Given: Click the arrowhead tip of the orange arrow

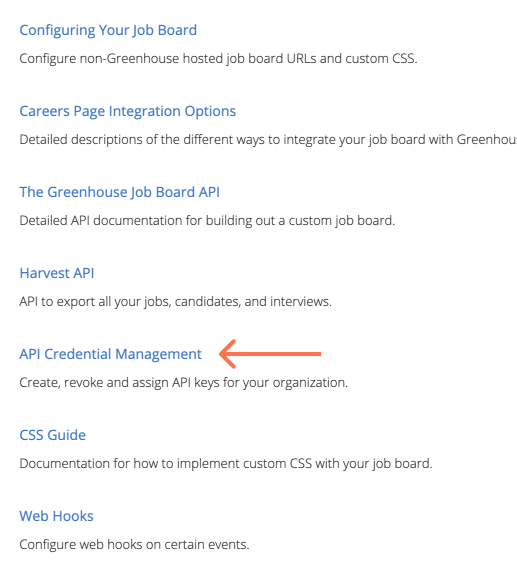Looking at the screenshot, I should [x=221, y=354].
